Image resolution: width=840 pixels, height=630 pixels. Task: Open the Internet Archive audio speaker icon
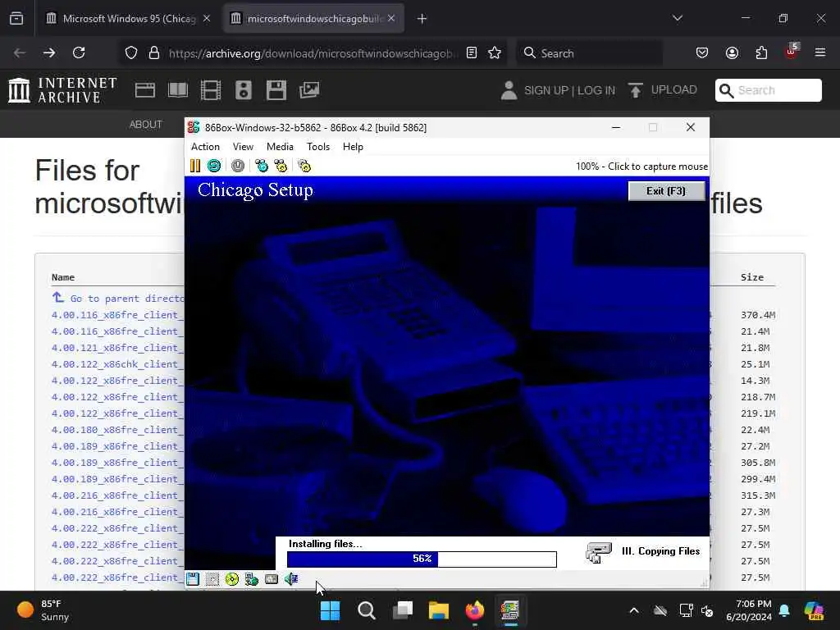tap(243, 90)
